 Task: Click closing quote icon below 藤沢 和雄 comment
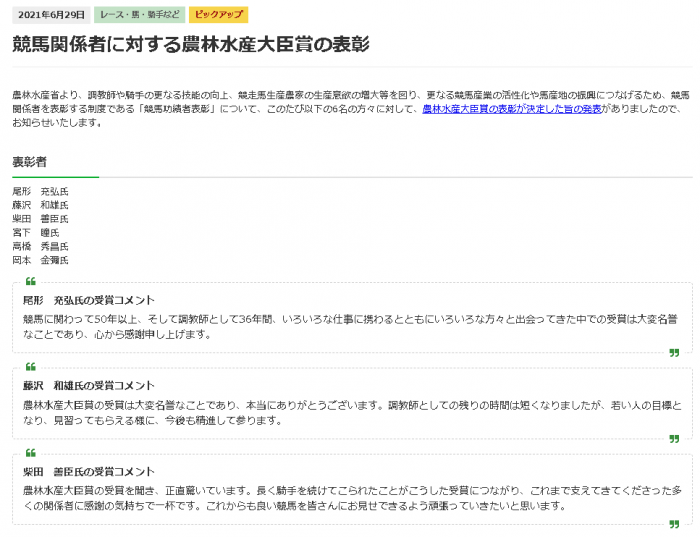pos(674,438)
